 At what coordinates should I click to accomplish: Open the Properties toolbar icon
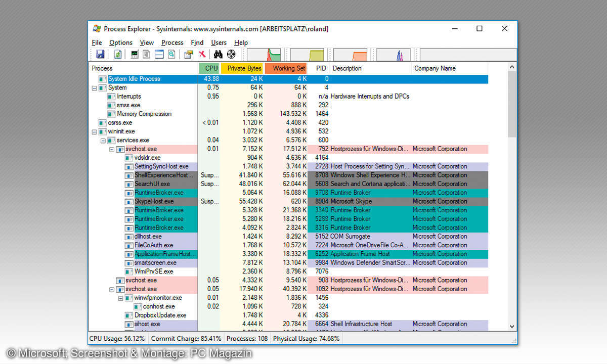(189, 55)
